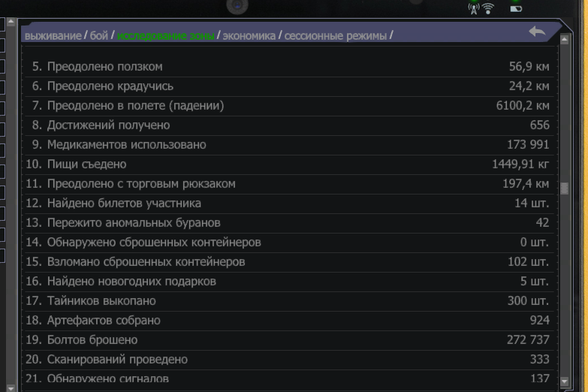Viewport: 588px width, 392px height.
Task: Select row Обнаружено сброшенных контейнеров
Action: [289, 243]
